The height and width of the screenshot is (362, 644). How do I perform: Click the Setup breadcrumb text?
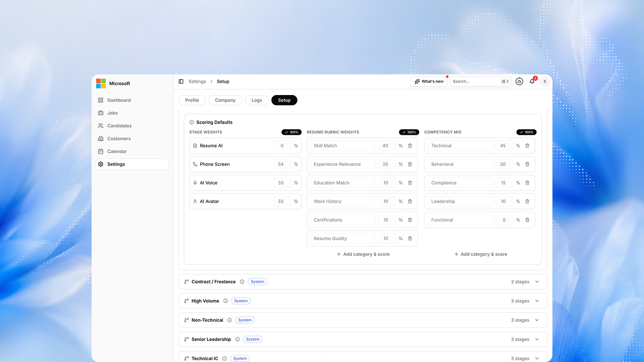coord(223,81)
